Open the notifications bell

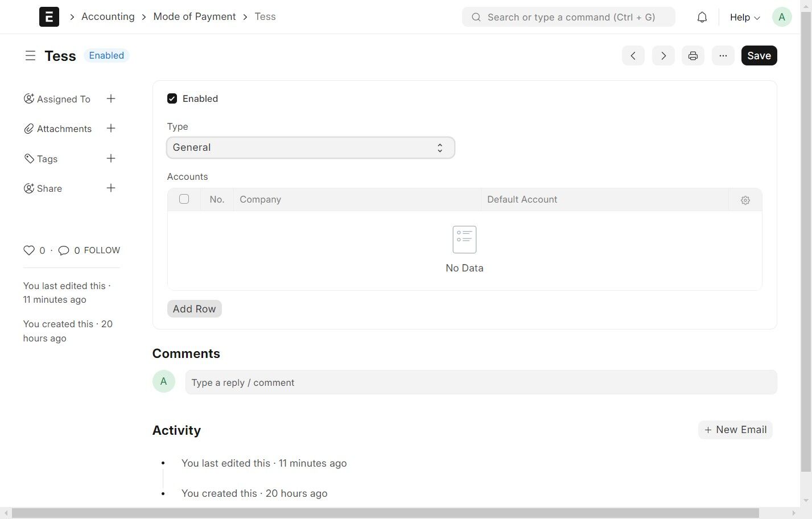click(x=702, y=17)
